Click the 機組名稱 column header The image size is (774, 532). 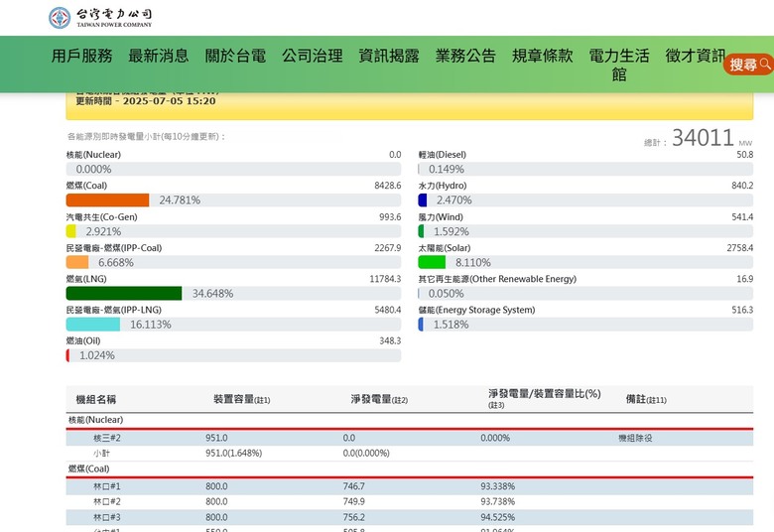[x=96, y=399]
